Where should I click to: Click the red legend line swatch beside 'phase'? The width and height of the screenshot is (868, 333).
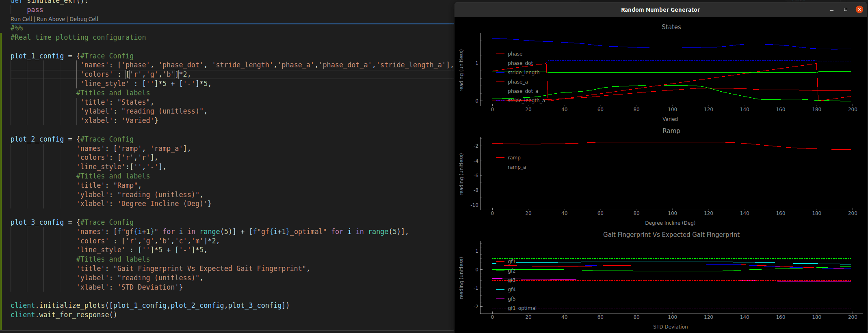click(x=500, y=54)
